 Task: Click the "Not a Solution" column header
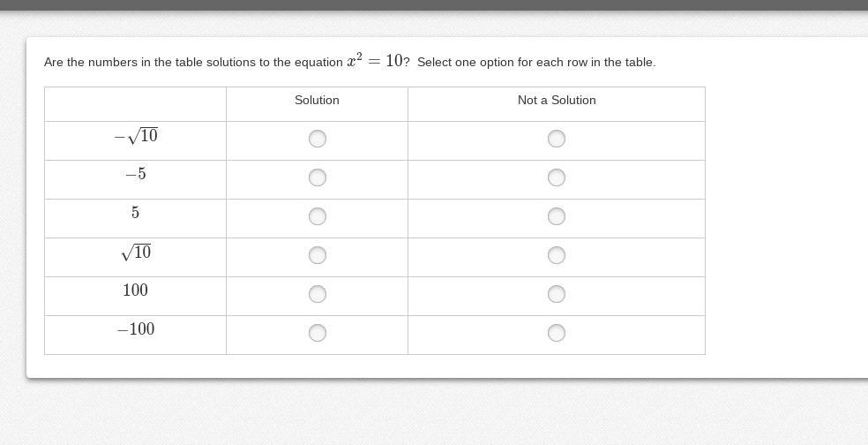coord(557,101)
